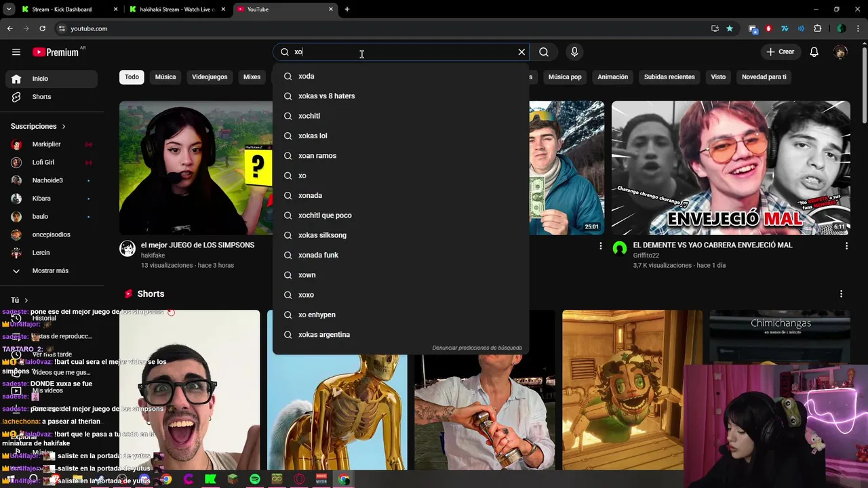Choose the 'xoan ramos' suggestion
Image resolution: width=868 pixels, height=488 pixels.
pos(400,156)
